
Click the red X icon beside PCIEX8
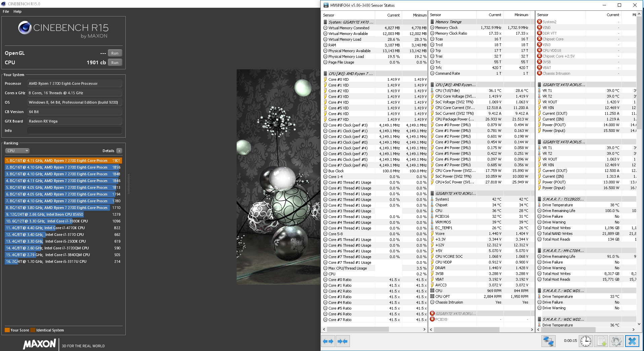pos(432,319)
